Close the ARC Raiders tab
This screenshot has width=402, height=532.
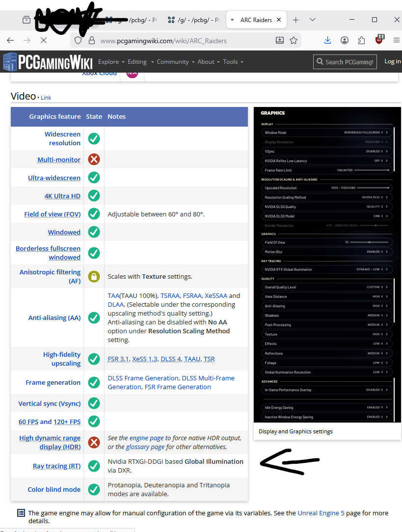(279, 20)
